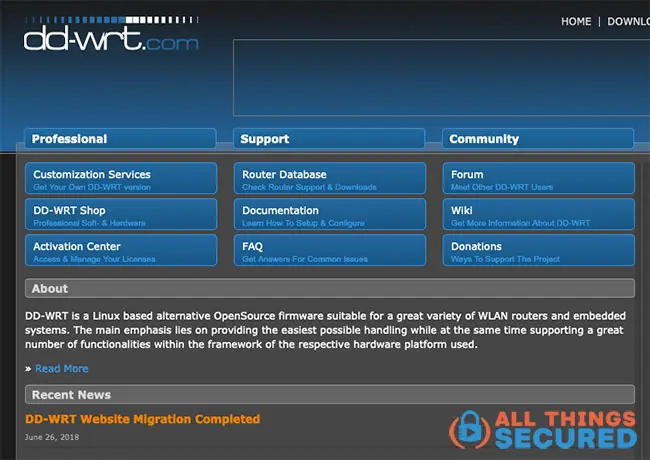Click the empty banner box at top
The height and width of the screenshot is (460, 650).
point(441,77)
